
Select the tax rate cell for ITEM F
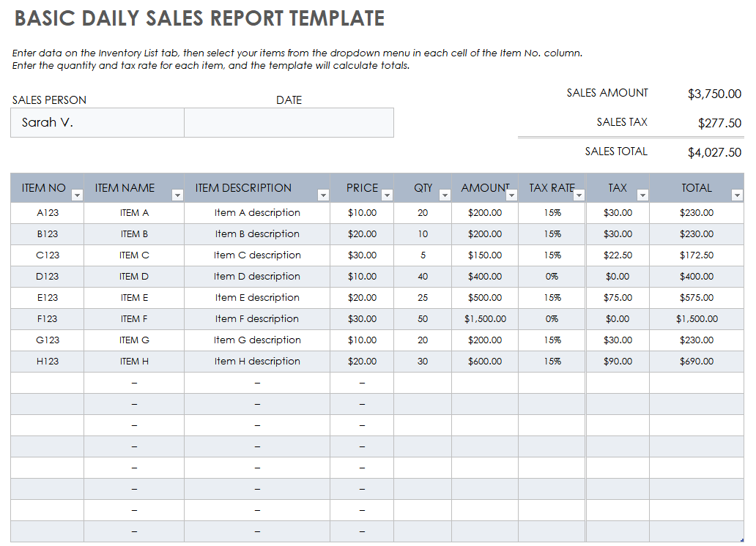pyautogui.click(x=552, y=319)
